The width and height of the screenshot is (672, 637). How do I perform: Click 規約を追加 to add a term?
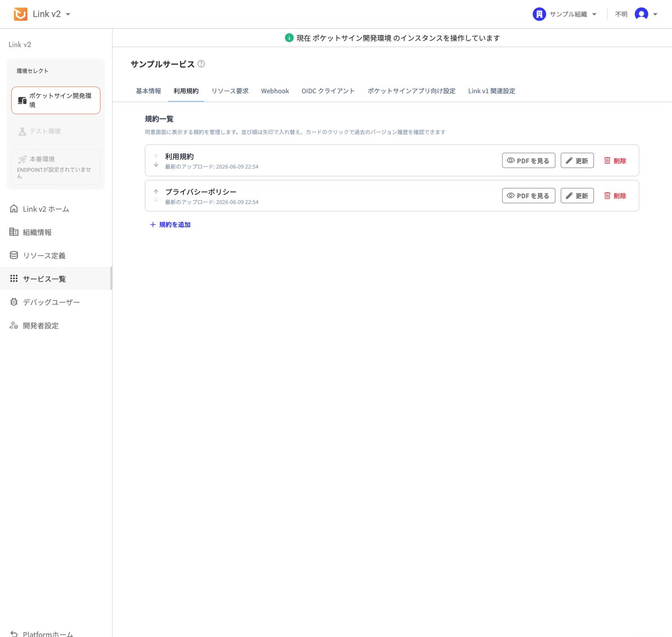(x=170, y=225)
